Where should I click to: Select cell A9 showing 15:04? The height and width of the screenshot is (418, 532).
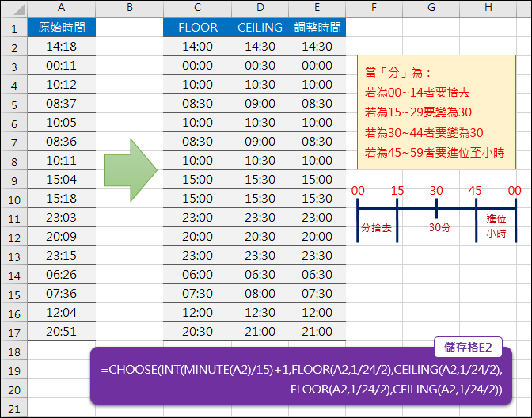pos(62,180)
